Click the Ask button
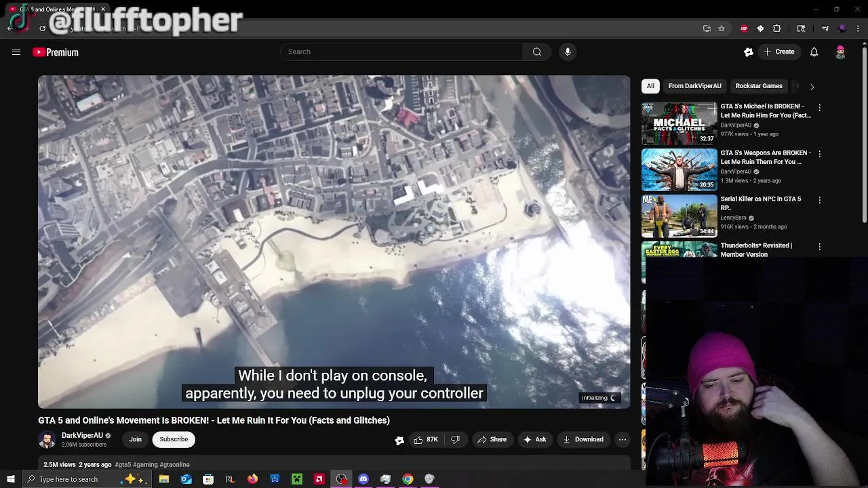This screenshot has height=488, width=868. pos(534,440)
